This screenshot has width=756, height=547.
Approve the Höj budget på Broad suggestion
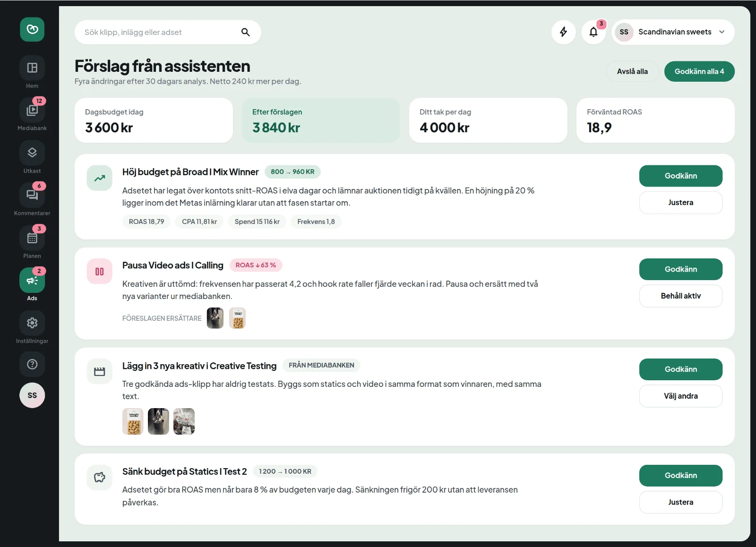click(x=681, y=176)
